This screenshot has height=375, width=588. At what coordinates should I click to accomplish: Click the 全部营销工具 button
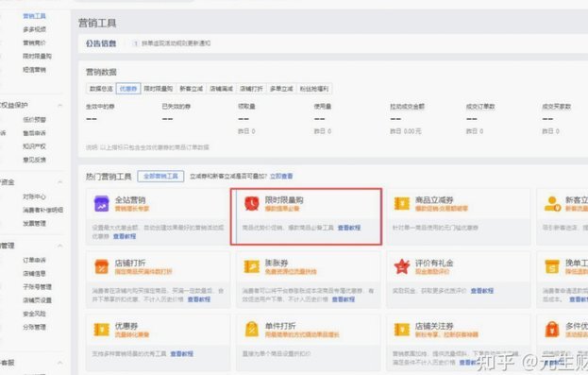pyautogui.click(x=160, y=176)
